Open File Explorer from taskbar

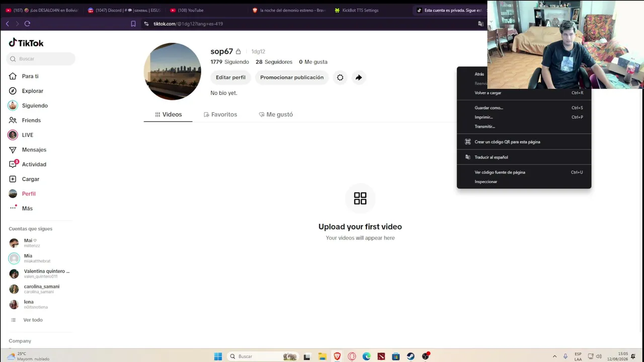tap(322, 356)
